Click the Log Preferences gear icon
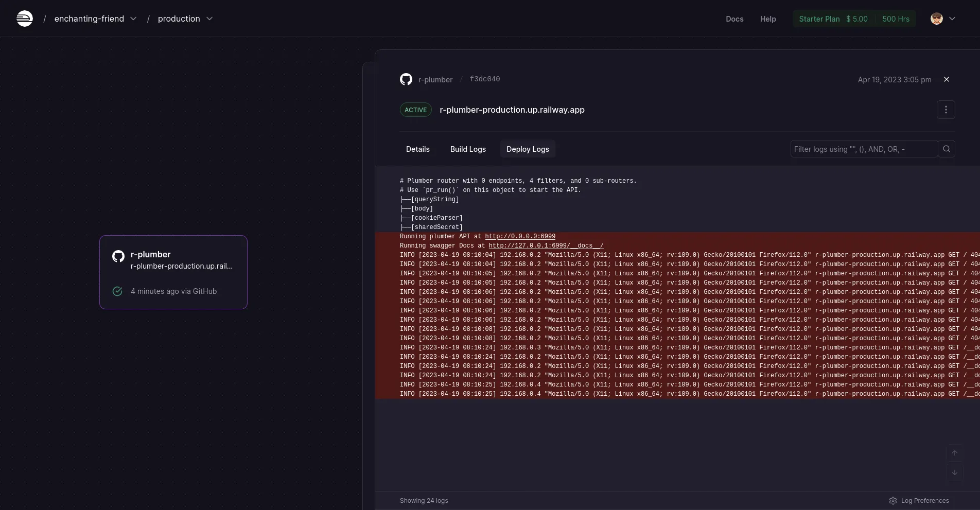The image size is (980, 510). pos(893,501)
